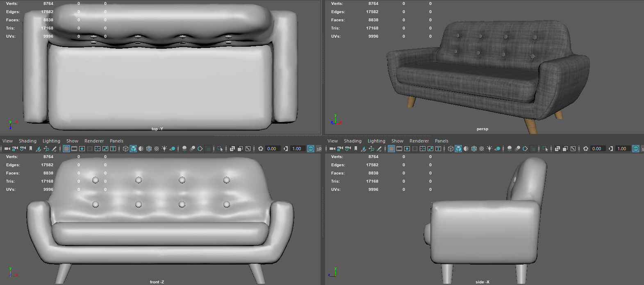Click Textured display icon in front panel
Image resolution: width=644 pixels, height=285 pixels.
pos(157,149)
